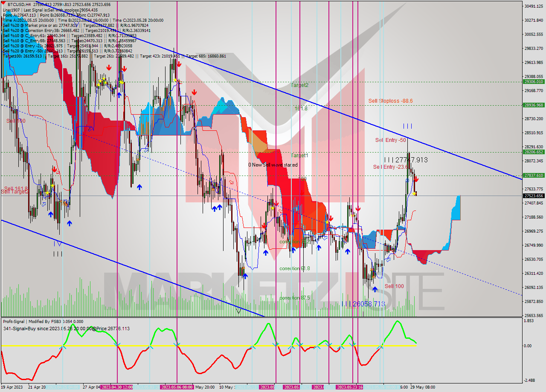Screen dimensions: 546x392
Task: Click the green 28936.968 price tag
Action: coord(533,105)
